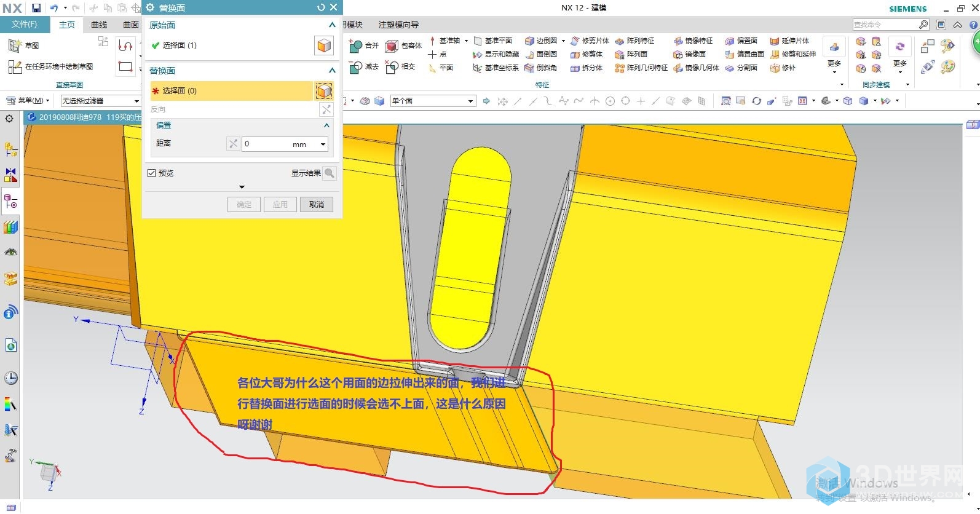This screenshot has width=980, height=514.
Task: Click the 选择面 (1) selection row
Action: pyautogui.click(x=232, y=45)
